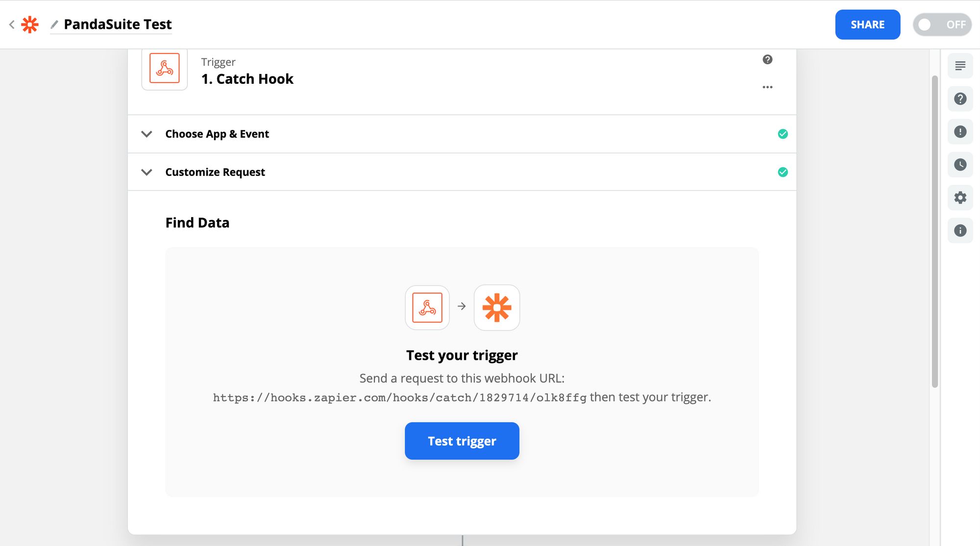Open the help question mark on Catch Hook step
The height and width of the screenshot is (546, 980).
coord(768,59)
